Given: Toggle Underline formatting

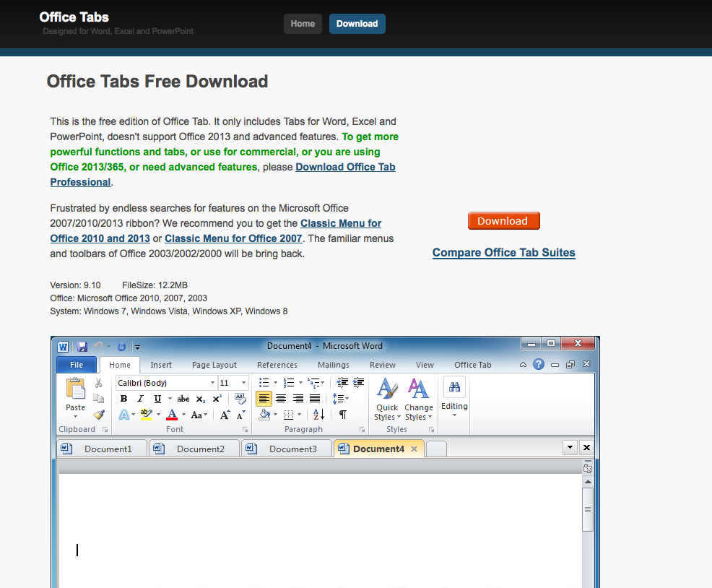Looking at the screenshot, I should click(x=157, y=399).
